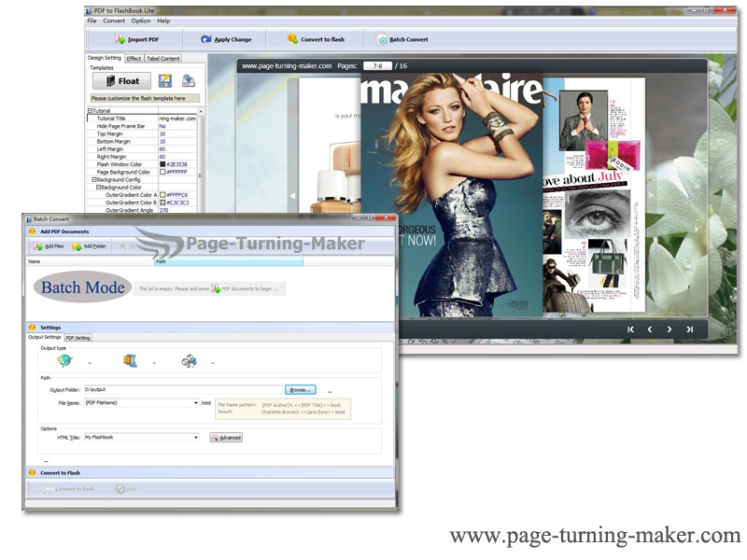Viewport: 747px width, 560px height.
Task: Open Batch Convert from the main toolbar
Action: [402, 39]
